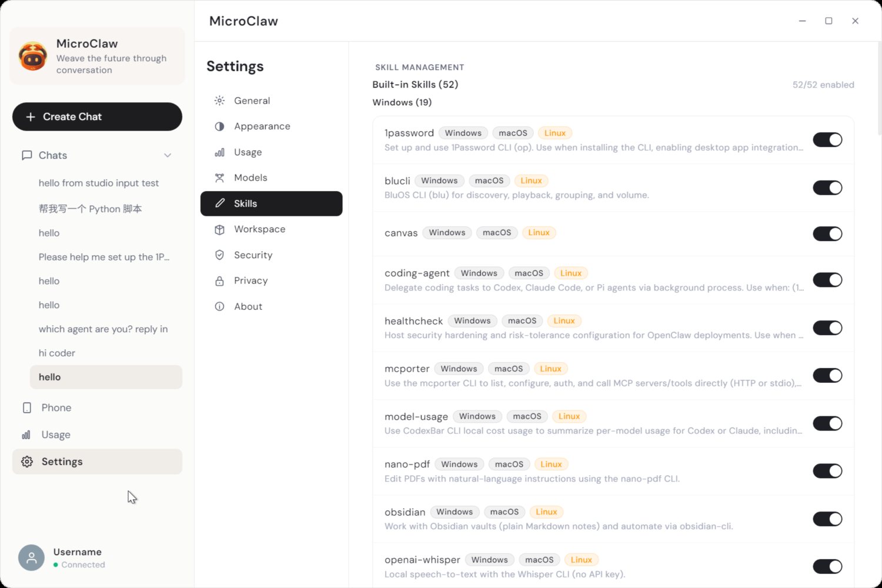The width and height of the screenshot is (882, 588).
Task: Open chat 'hello from studio input test'
Action: point(106,183)
